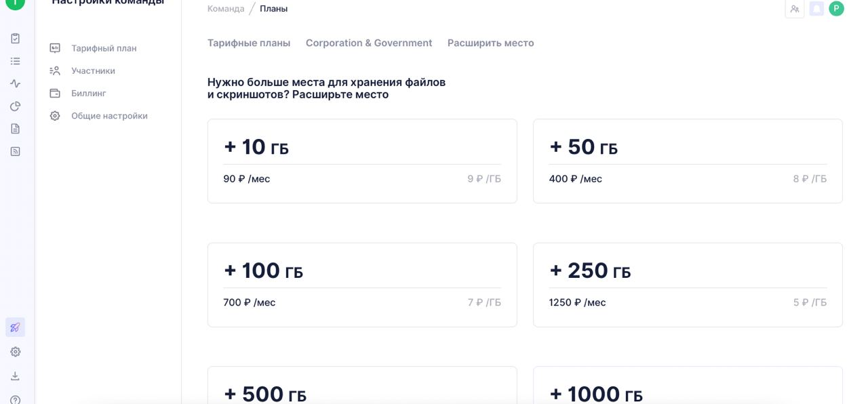Open the activity pulse sidebar icon

tap(15, 83)
